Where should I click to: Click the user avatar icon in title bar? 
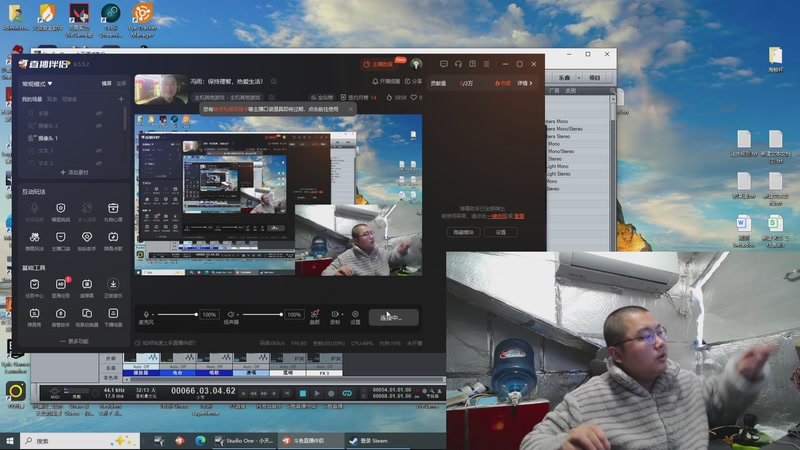[416, 64]
